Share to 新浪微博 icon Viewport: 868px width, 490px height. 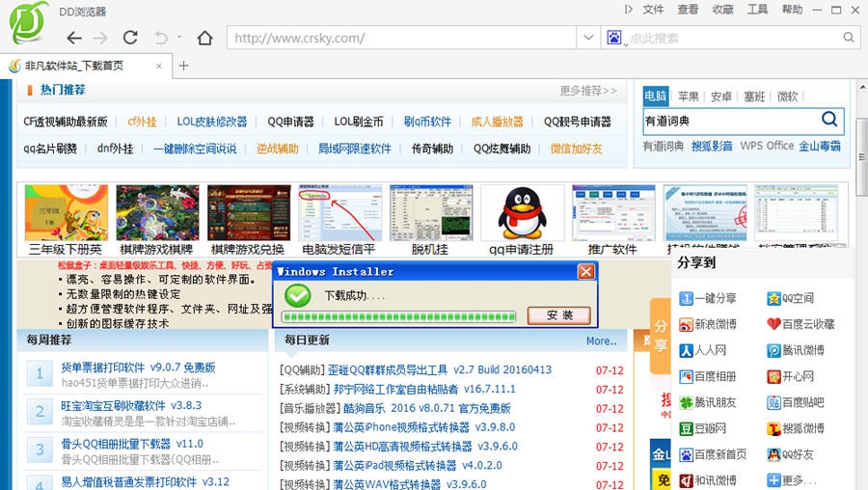687,324
